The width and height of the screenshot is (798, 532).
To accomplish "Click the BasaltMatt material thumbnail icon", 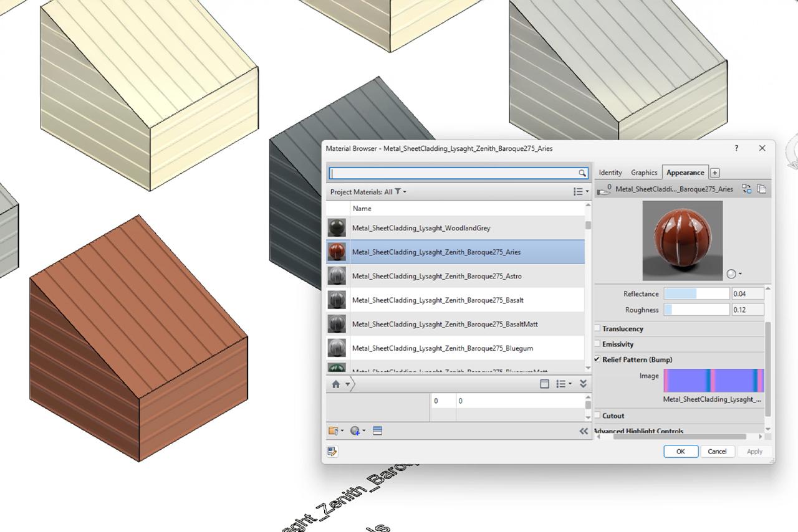I will [x=337, y=324].
